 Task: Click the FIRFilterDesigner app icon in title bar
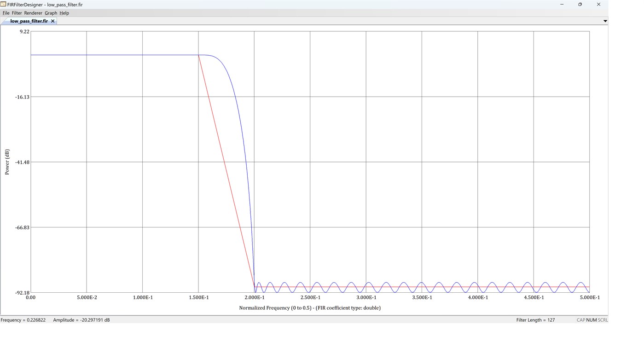[4, 4]
